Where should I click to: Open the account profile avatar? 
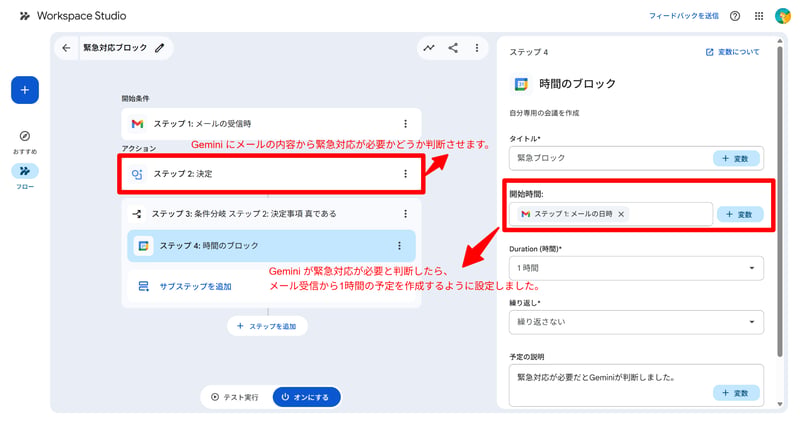click(783, 16)
